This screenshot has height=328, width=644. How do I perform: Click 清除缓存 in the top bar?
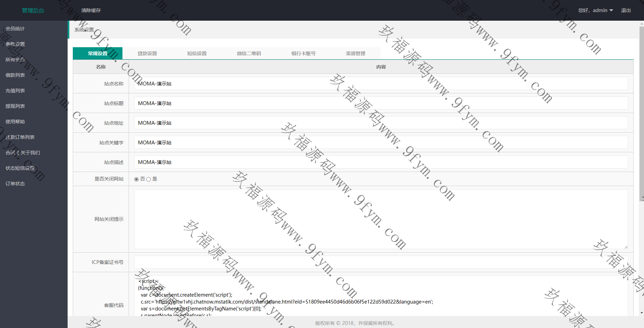tap(91, 10)
